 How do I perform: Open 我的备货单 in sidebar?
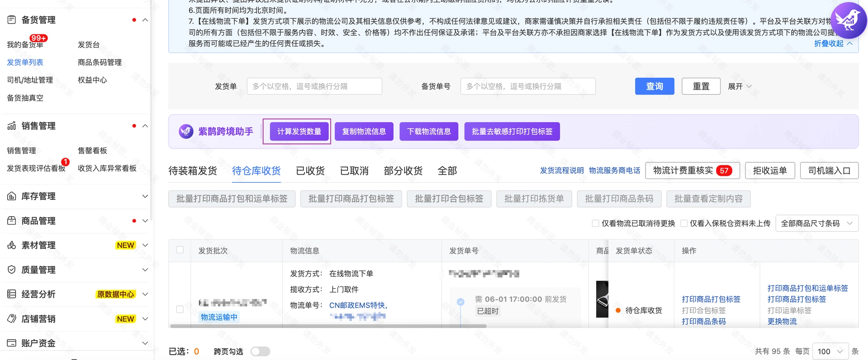pyautogui.click(x=25, y=44)
